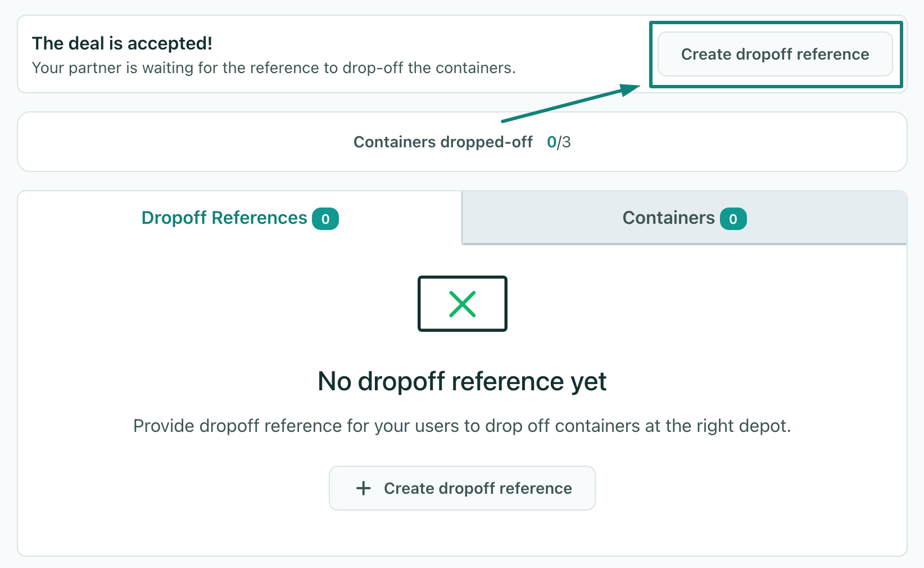Click the 'No dropoff reference yet' heading

coord(462,381)
